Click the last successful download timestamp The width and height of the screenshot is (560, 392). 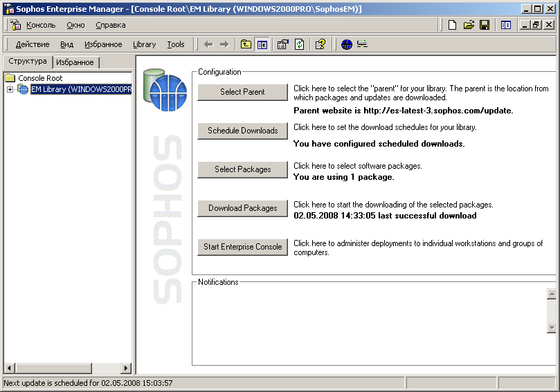click(x=385, y=216)
